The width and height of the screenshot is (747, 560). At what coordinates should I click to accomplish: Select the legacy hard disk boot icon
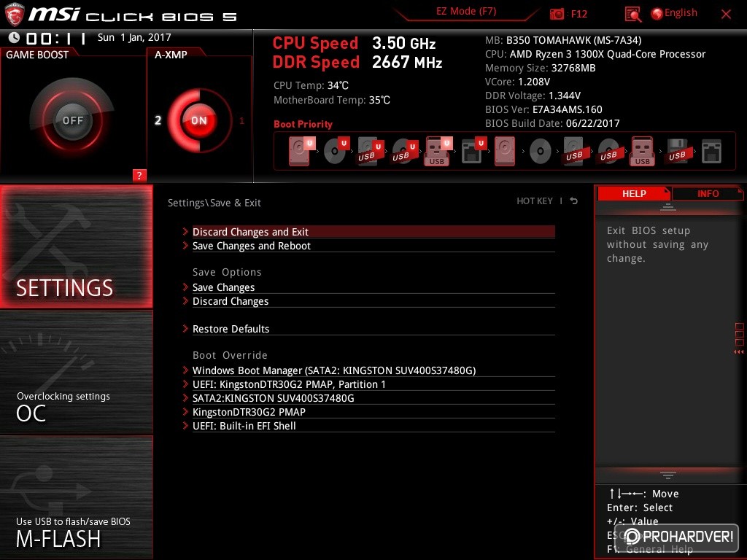505,151
